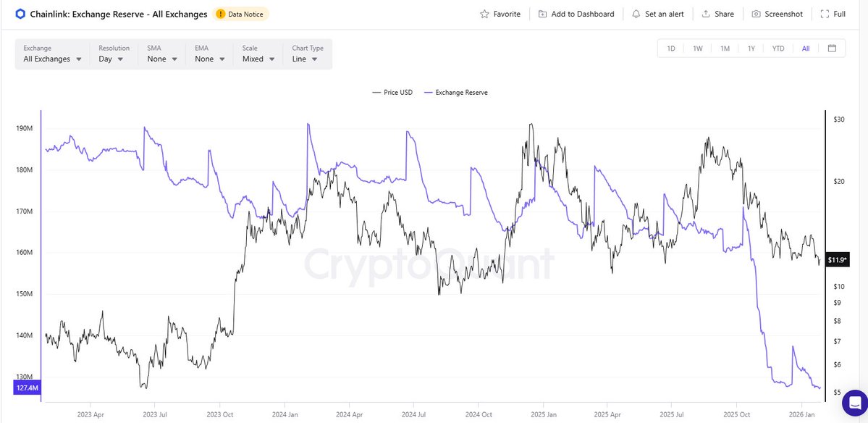This screenshot has width=868, height=423.
Task: Click the Chainlink logo icon
Action: [20, 14]
